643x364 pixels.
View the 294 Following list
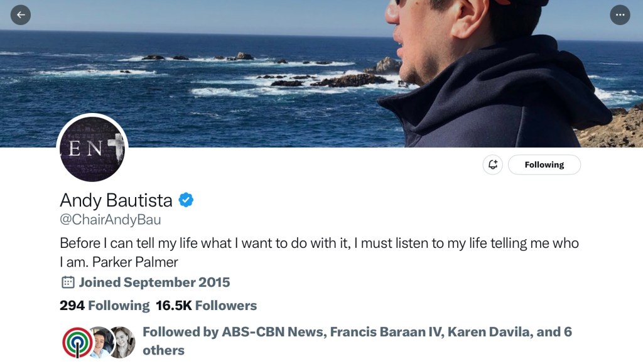pos(104,306)
